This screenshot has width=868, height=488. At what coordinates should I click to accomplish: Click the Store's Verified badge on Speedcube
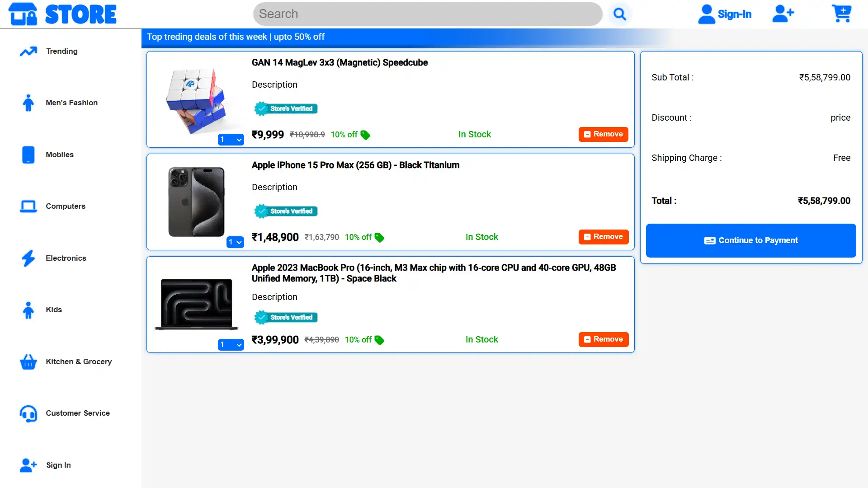(286, 109)
